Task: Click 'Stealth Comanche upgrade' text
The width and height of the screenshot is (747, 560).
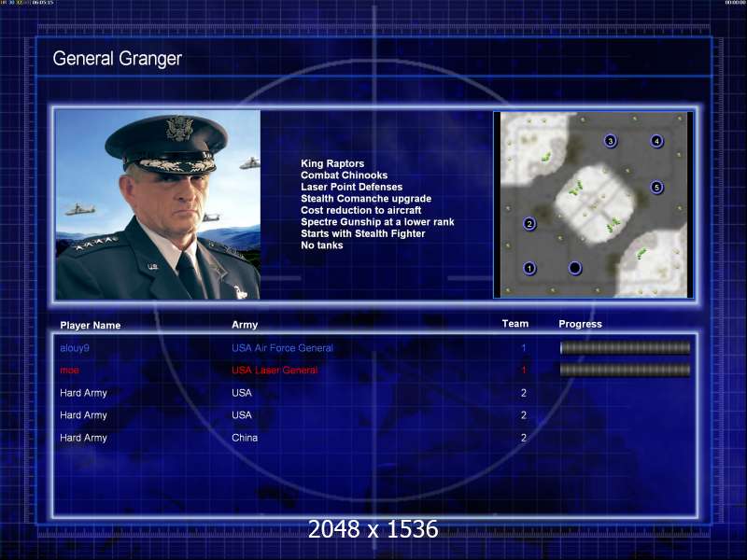Action: 366,199
